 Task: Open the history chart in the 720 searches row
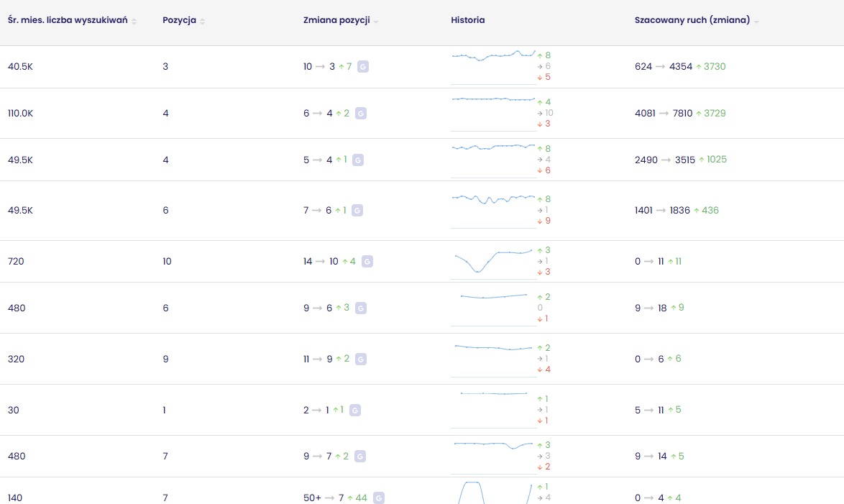coord(493,262)
